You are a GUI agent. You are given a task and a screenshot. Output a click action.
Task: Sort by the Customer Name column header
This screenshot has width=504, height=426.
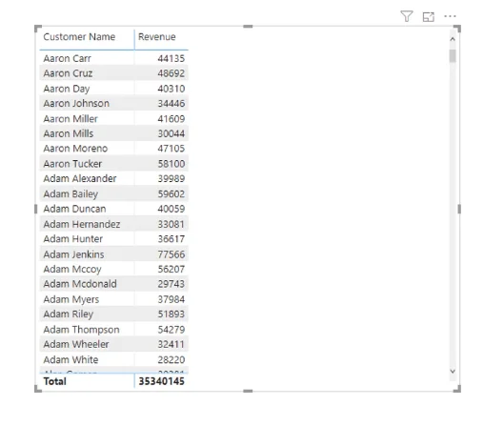pos(79,37)
